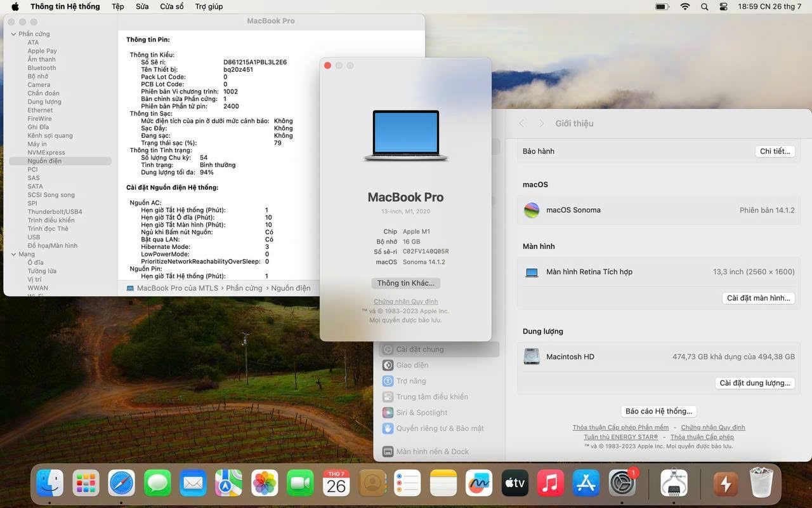Click the menu bar clock showing 18:59
812x508 pixels.
pos(769,6)
